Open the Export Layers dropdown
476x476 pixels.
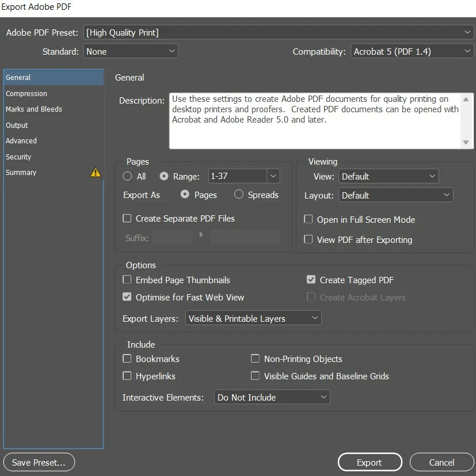pos(253,318)
